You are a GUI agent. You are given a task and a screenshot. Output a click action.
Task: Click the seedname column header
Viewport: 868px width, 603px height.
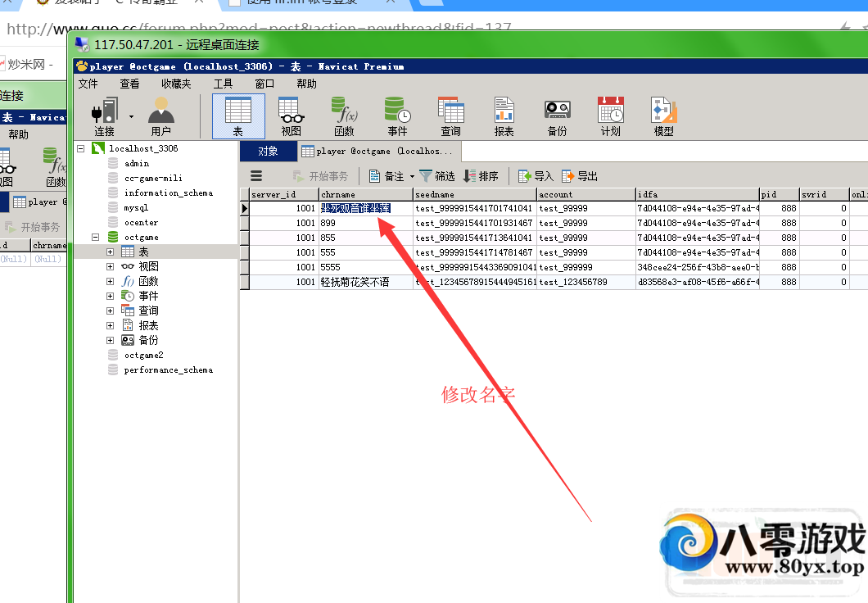475,194
